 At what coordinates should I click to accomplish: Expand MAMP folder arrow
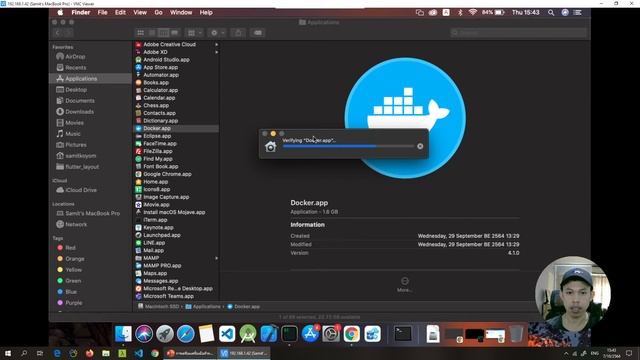tap(216, 258)
